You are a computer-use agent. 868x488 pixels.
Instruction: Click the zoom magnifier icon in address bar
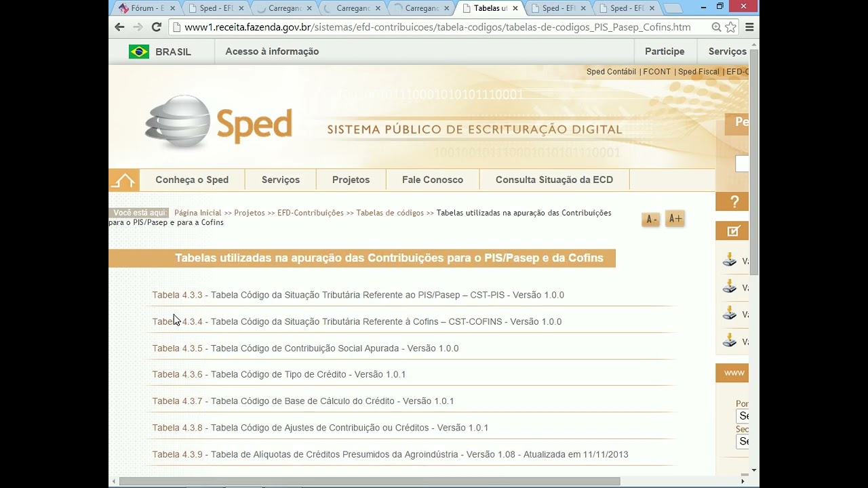[716, 27]
